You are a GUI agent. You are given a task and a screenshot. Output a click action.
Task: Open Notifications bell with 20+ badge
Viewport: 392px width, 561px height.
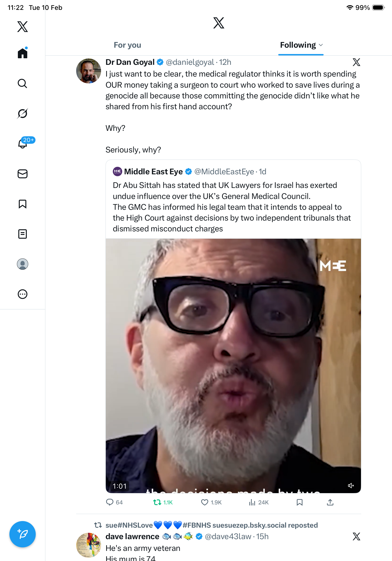tap(23, 144)
